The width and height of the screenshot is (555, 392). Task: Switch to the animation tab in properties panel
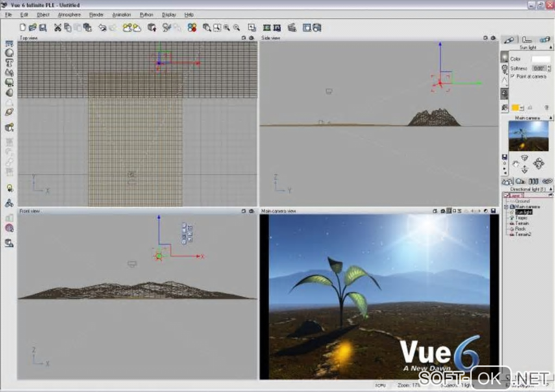tap(544, 40)
